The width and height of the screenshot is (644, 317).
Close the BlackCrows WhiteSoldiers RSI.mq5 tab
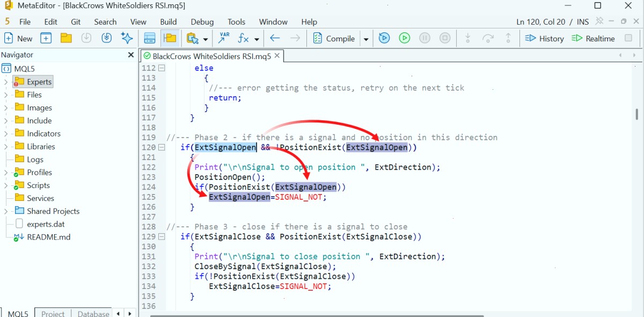pyautogui.click(x=277, y=55)
